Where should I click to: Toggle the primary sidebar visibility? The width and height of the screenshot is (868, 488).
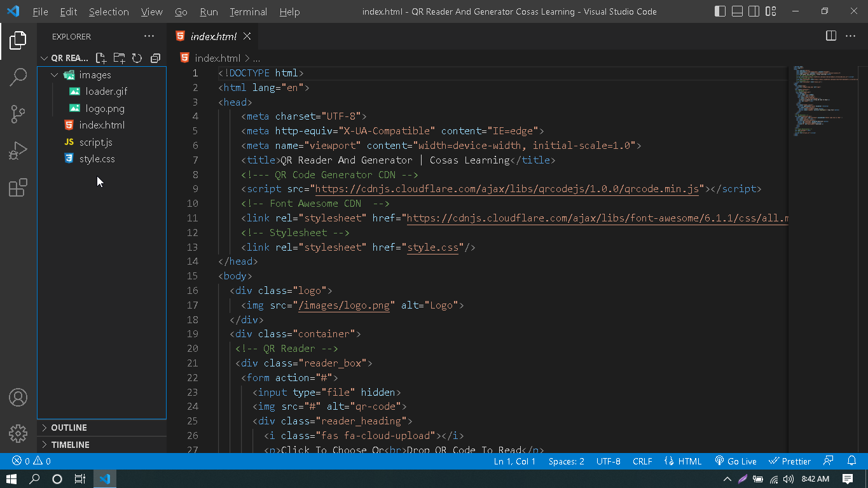point(720,11)
